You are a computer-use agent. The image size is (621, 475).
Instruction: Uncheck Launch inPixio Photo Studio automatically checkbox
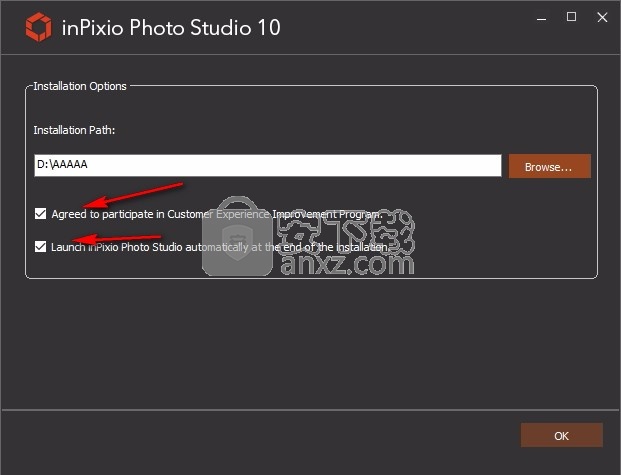click(x=40, y=247)
